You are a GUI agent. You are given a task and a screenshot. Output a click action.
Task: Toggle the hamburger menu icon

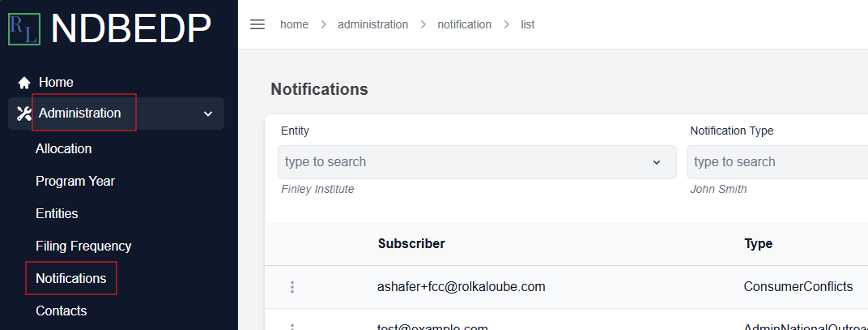(x=257, y=24)
